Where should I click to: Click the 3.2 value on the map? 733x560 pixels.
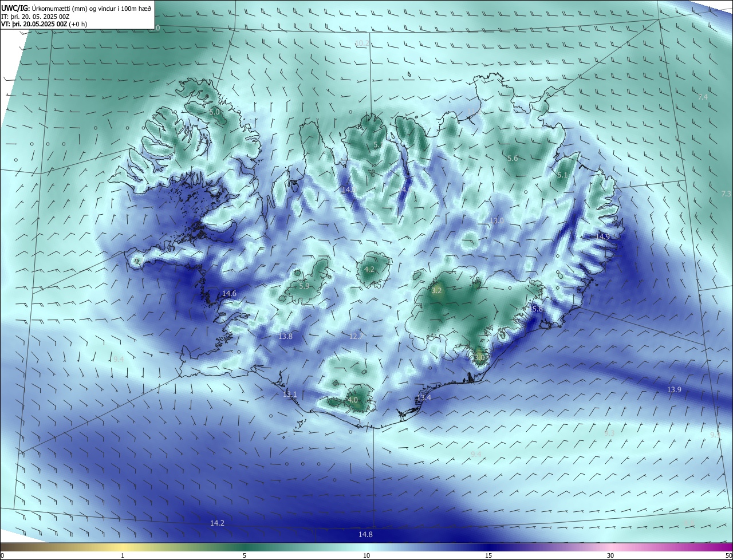pos(436,291)
